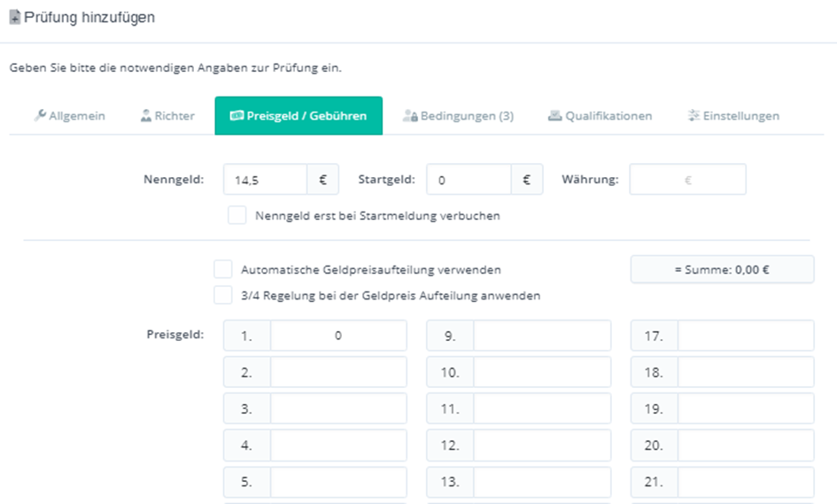
Task: Focus the Startgeld input field
Action: pos(469,180)
